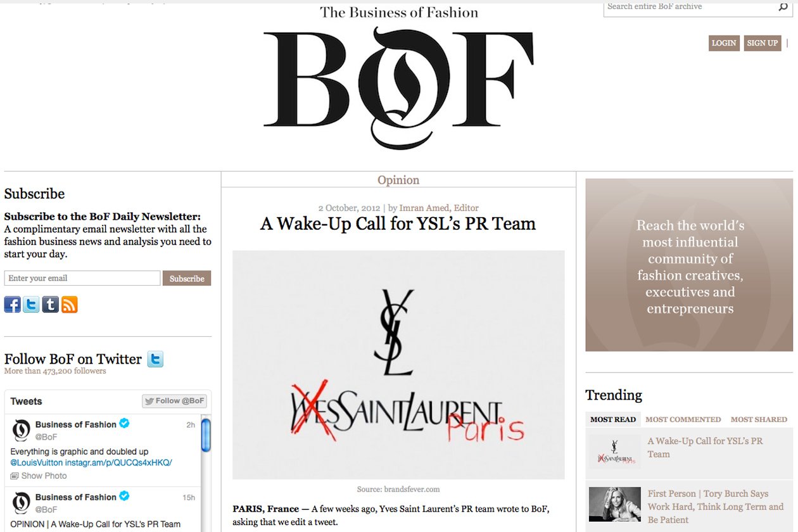Click BoF avatar on first tweet

pos(21,431)
